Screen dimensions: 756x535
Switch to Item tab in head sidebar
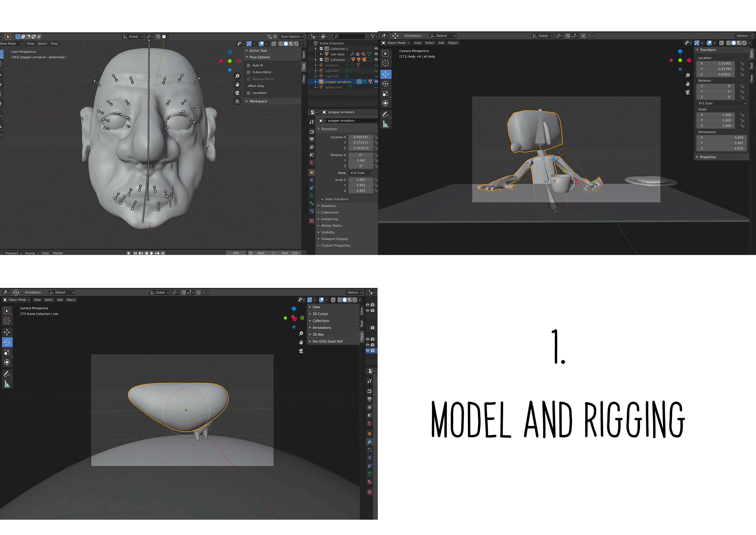click(x=304, y=54)
